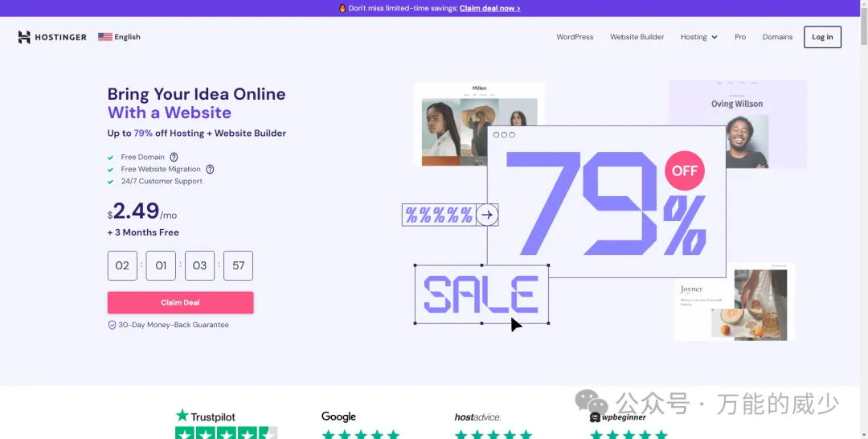
Task: Open the Domains navigation link
Action: (x=777, y=37)
